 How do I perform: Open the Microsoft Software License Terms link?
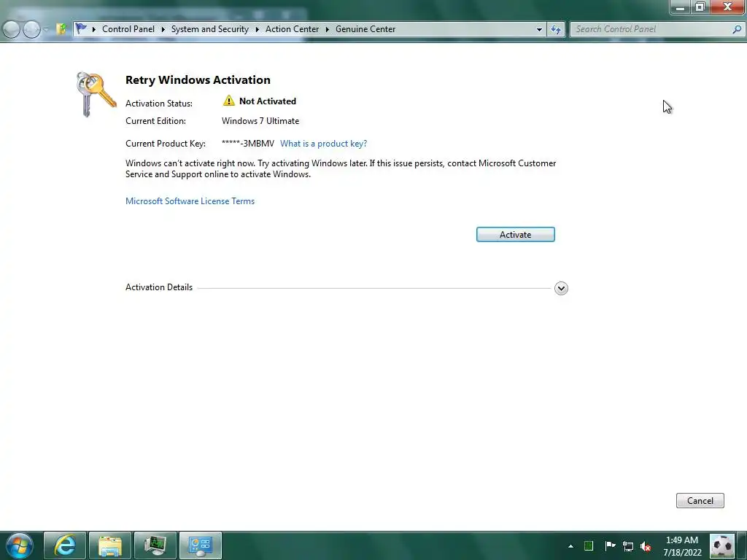pyautogui.click(x=190, y=201)
